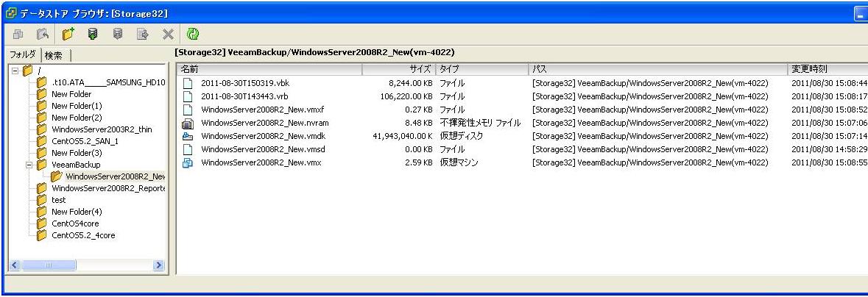Click the folder tree left scroll arrow
Viewport: 868px width, 297px height.
pyautogui.click(x=15, y=265)
